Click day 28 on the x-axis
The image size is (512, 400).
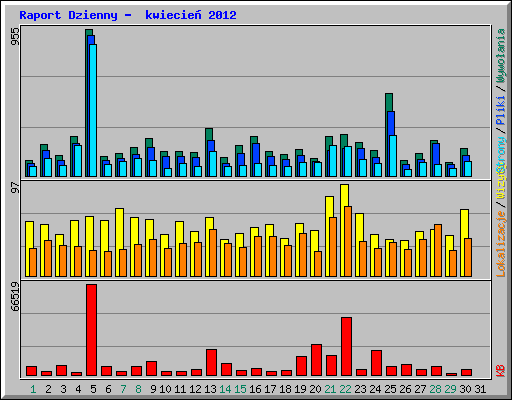coord(435,389)
